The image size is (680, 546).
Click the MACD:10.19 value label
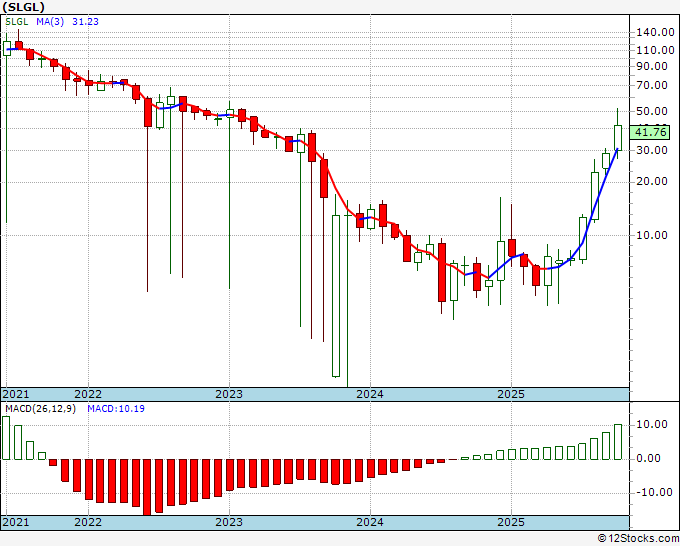pyautogui.click(x=116, y=409)
